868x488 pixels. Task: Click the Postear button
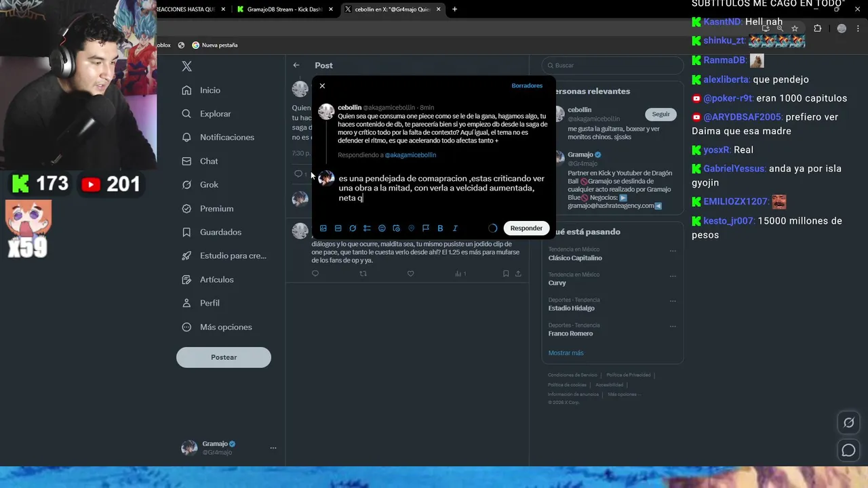[x=224, y=357]
